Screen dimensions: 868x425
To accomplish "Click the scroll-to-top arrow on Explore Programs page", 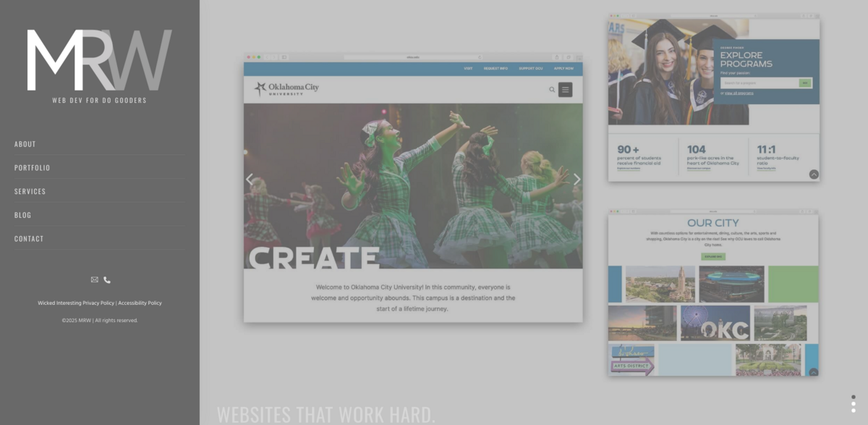I will tap(814, 174).
